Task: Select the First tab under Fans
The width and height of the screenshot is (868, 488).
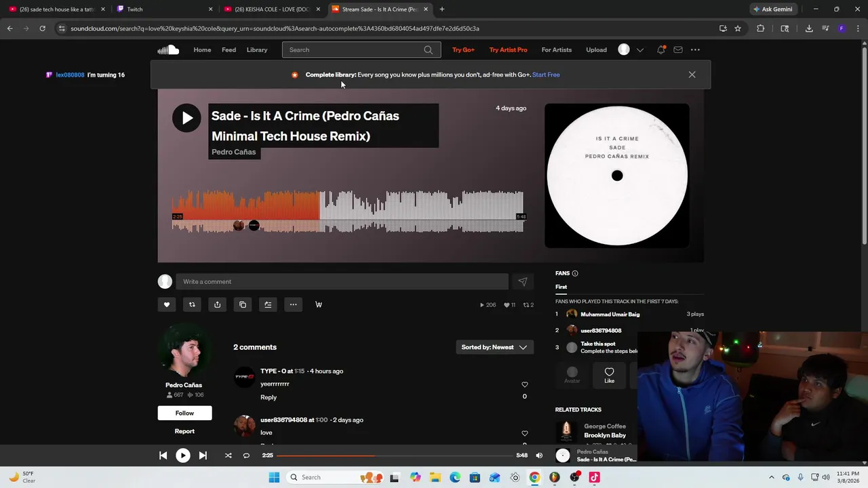Action: (561, 287)
